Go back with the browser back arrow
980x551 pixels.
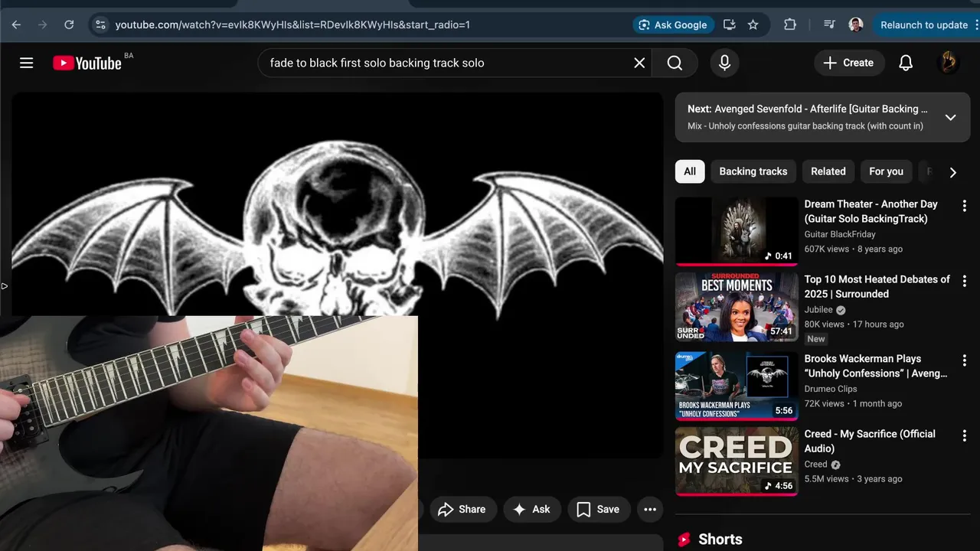(16, 24)
